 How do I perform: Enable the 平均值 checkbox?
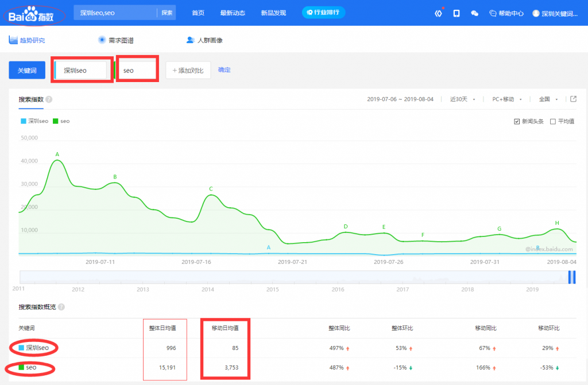553,121
